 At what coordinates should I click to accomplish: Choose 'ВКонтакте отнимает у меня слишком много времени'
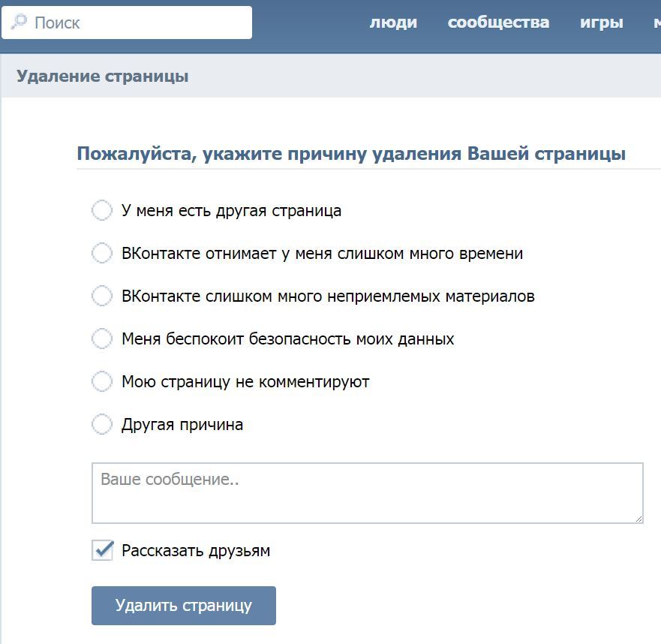click(102, 253)
